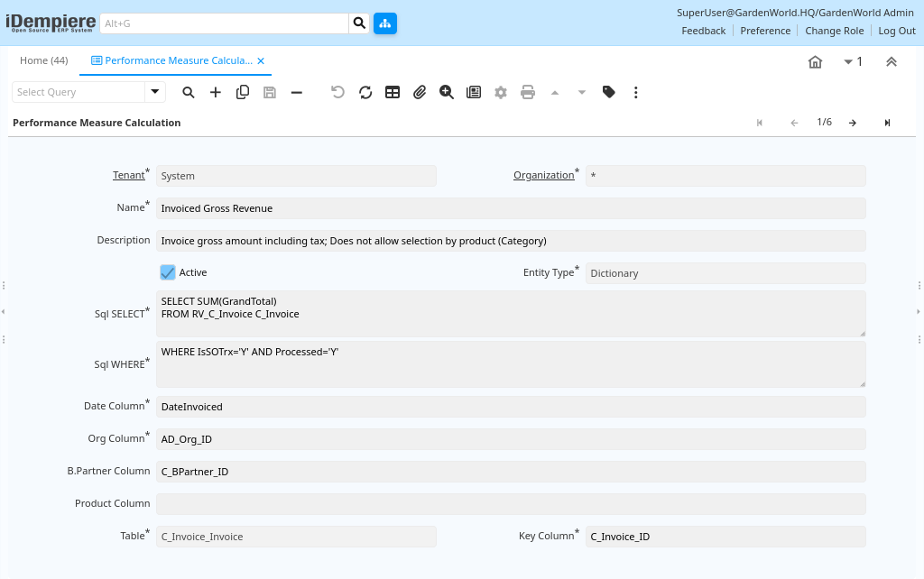Click the global search magnifier icon
The image size is (924, 579).
pos(359,23)
